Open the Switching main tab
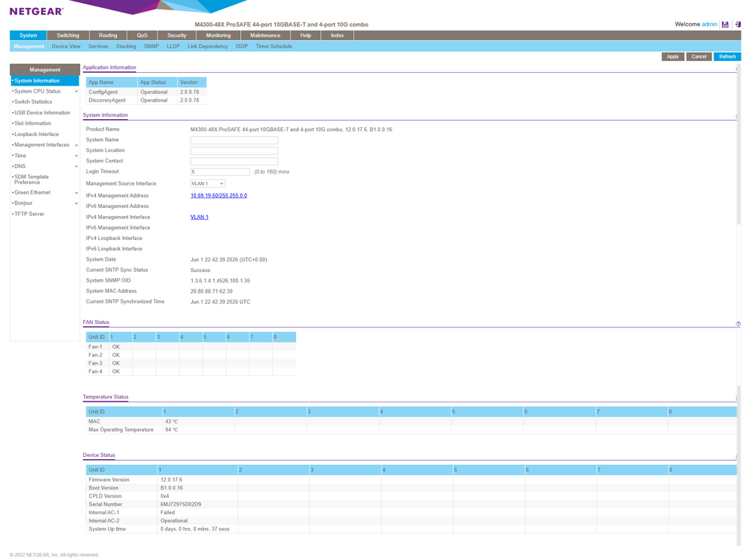This screenshot has width=751, height=560. [68, 35]
